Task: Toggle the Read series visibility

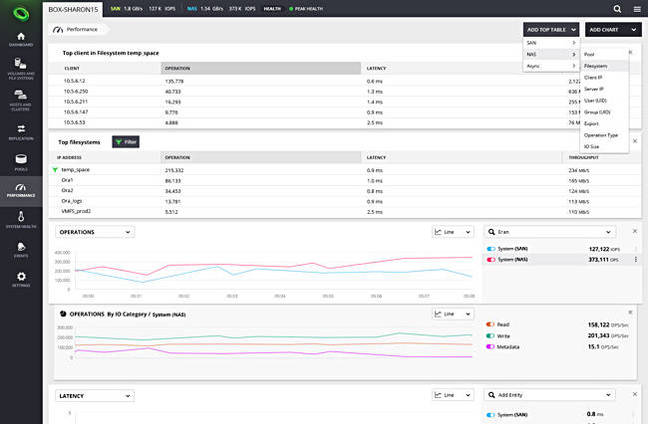Action: 491,324
